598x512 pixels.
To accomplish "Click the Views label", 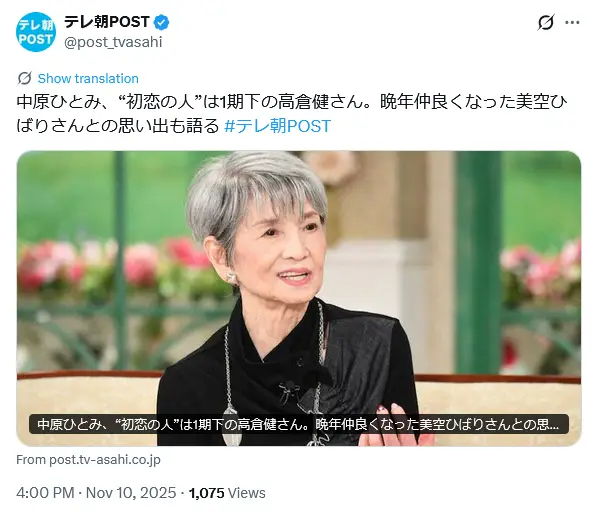I will (x=246, y=493).
